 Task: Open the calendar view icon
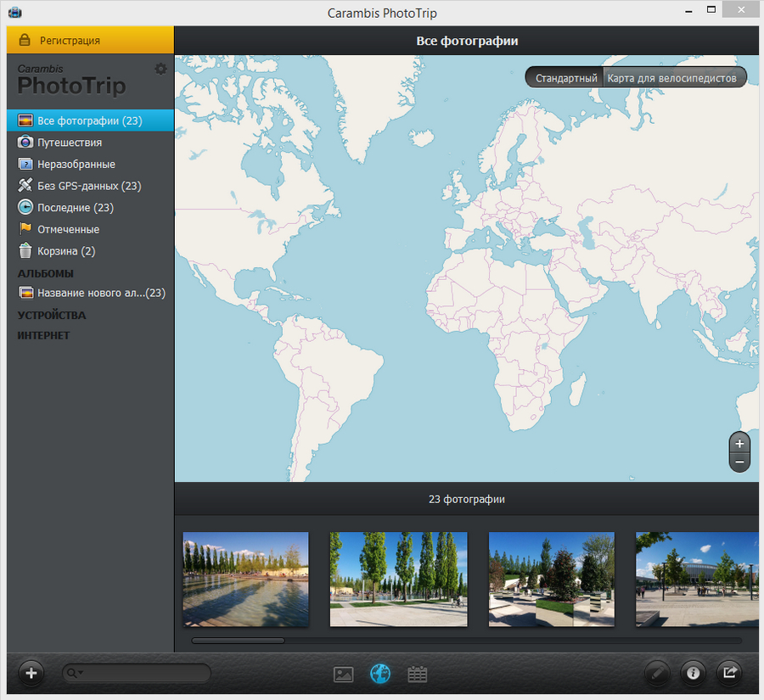[417, 675]
